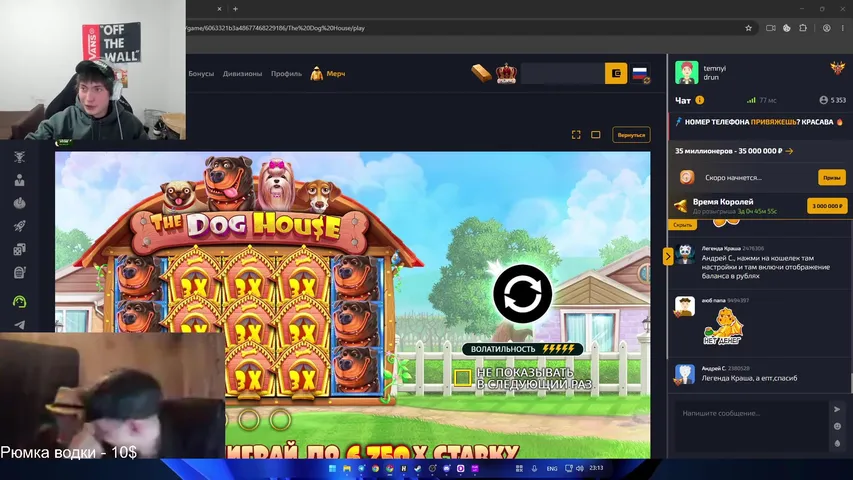This screenshot has height=480, width=853.
Task: Click the chat info icon next to Чат
Action: pos(700,100)
